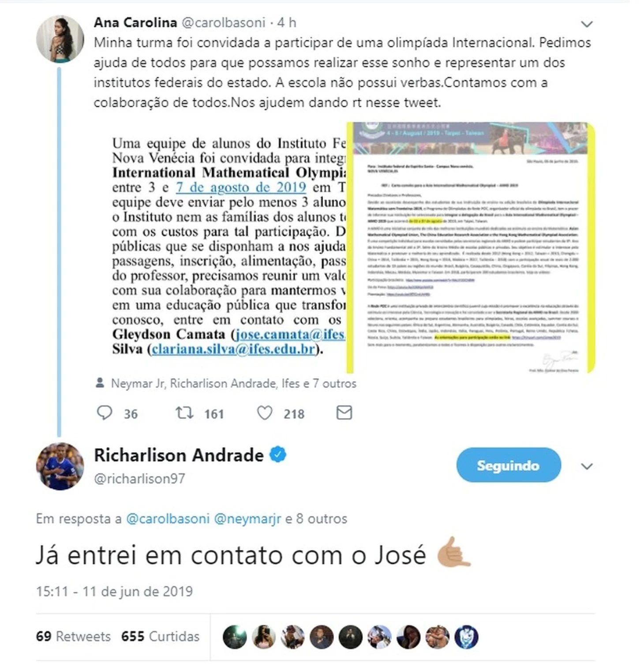Open Richarlison Andrade's profile picture
The height and width of the screenshot is (666, 644).
tap(60, 466)
